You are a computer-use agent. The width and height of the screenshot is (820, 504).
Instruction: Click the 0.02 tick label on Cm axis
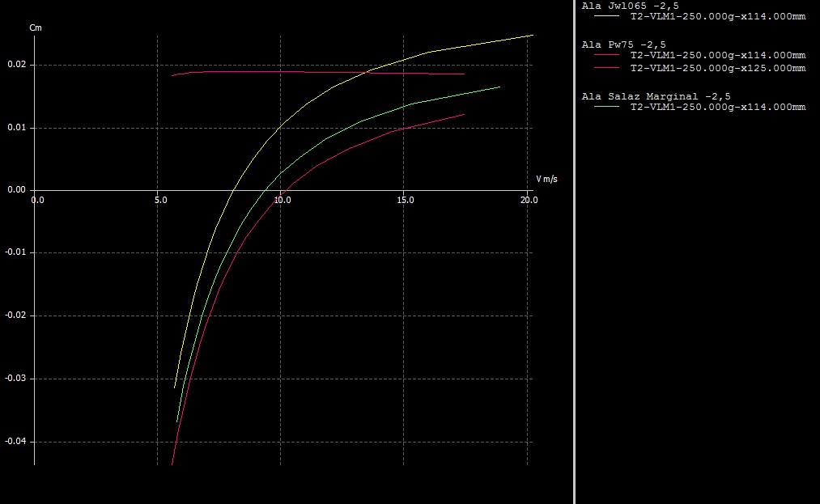(x=17, y=65)
